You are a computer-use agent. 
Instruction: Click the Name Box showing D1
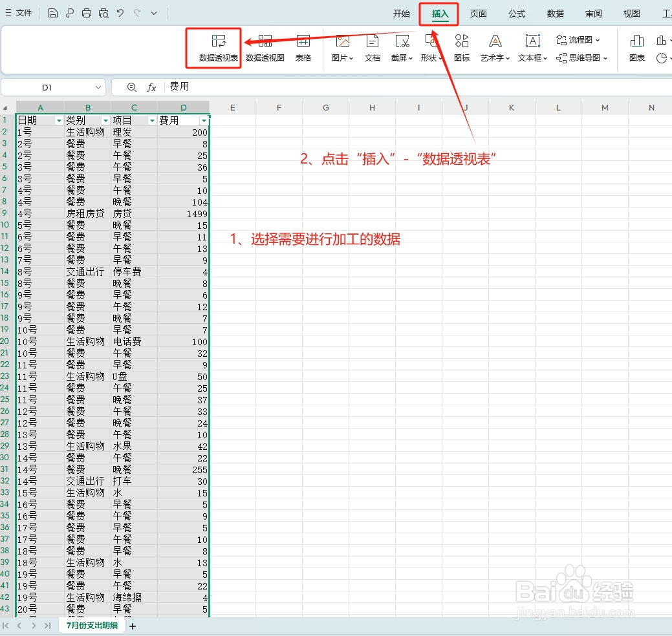pos(45,87)
